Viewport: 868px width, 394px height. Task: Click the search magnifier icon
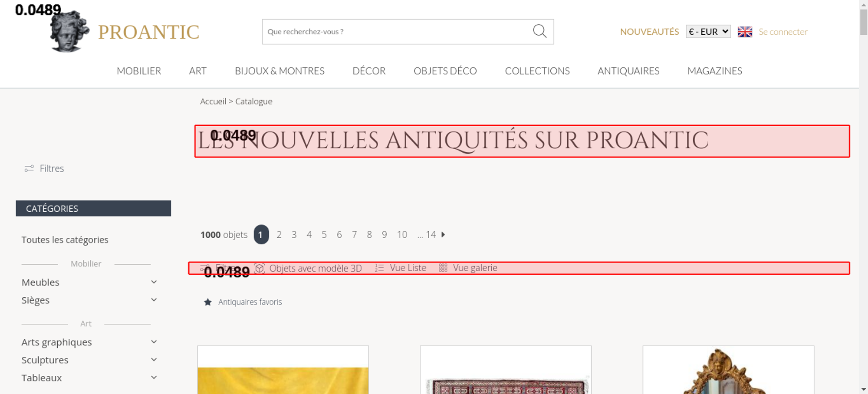click(x=539, y=31)
